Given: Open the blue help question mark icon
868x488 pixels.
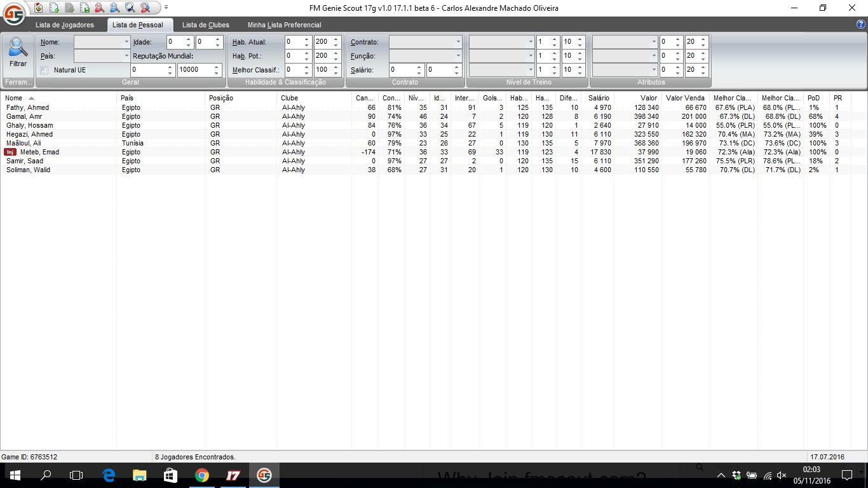Looking at the screenshot, I should pyautogui.click(x=861, y=25).
